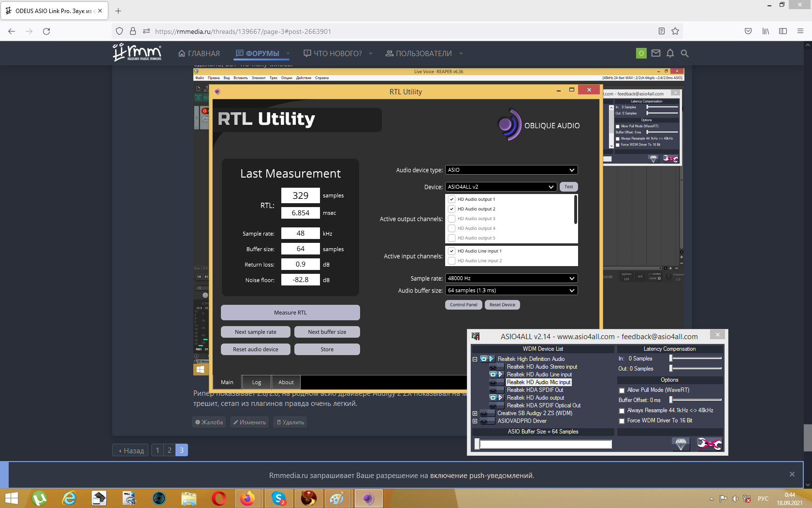Viewport: 812px width, 508px height.
Task: Open File Explorer from the taskbar
Action: [x=189, y=498]
